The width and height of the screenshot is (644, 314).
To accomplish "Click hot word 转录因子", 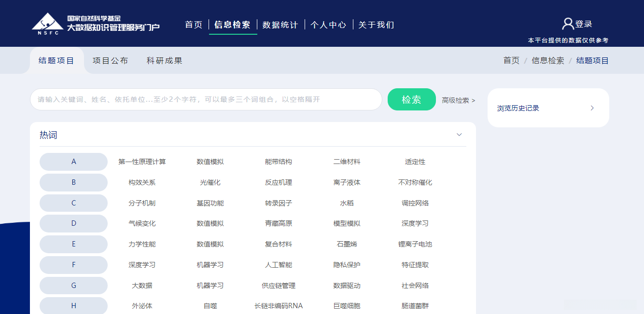I will click(x=279, y=203).
